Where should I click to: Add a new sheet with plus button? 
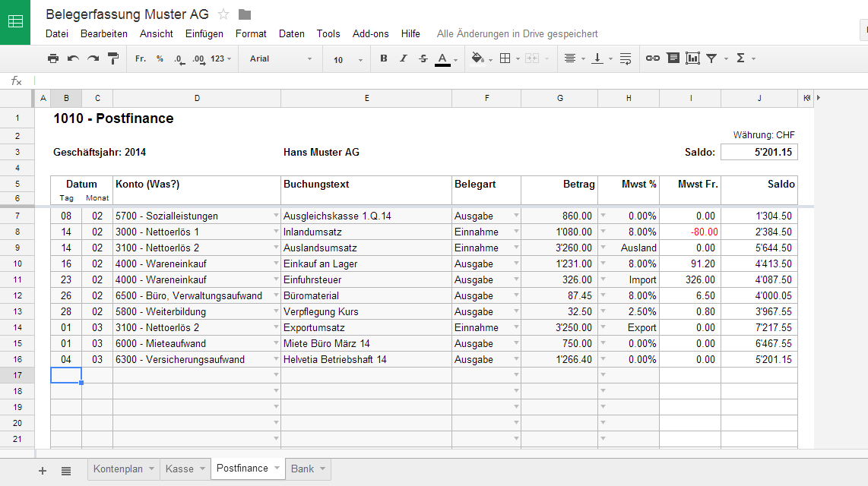tap(43, 471)
